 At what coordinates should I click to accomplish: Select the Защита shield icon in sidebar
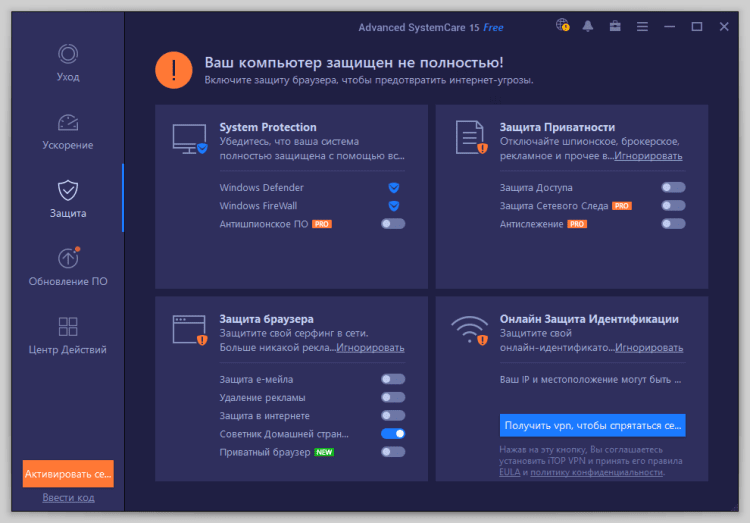coord(68,190)
